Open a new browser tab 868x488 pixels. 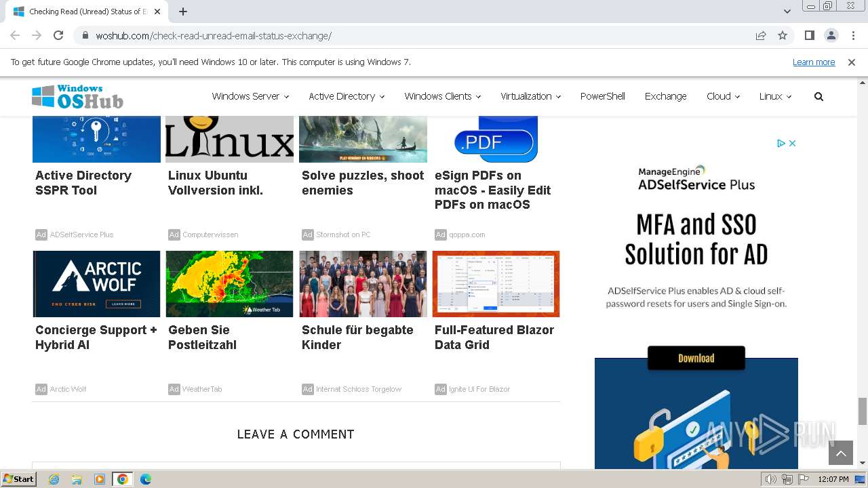pos(183,12)
